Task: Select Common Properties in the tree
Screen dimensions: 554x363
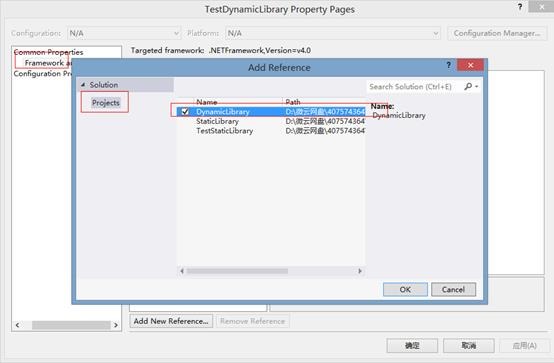Action: pos(48,52)
